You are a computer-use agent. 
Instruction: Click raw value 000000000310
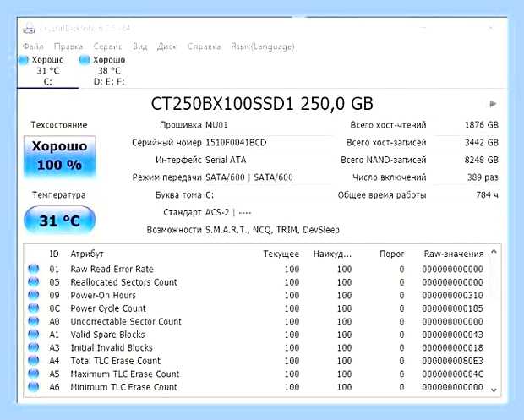[452, 296]
